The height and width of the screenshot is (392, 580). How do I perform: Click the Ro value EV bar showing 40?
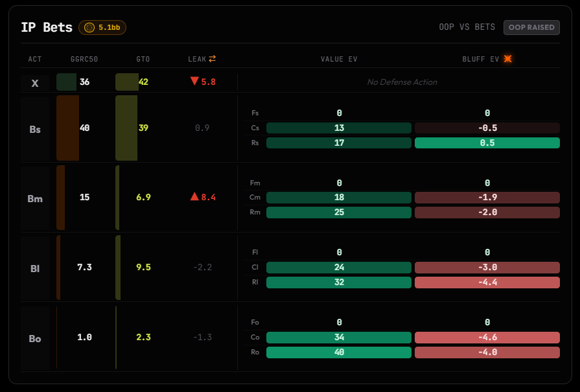pos(339,352)
